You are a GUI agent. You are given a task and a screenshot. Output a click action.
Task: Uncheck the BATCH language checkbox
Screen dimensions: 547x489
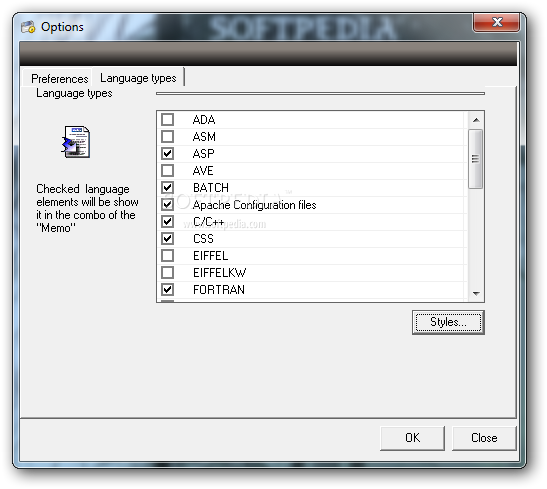(x=167, y=188)
